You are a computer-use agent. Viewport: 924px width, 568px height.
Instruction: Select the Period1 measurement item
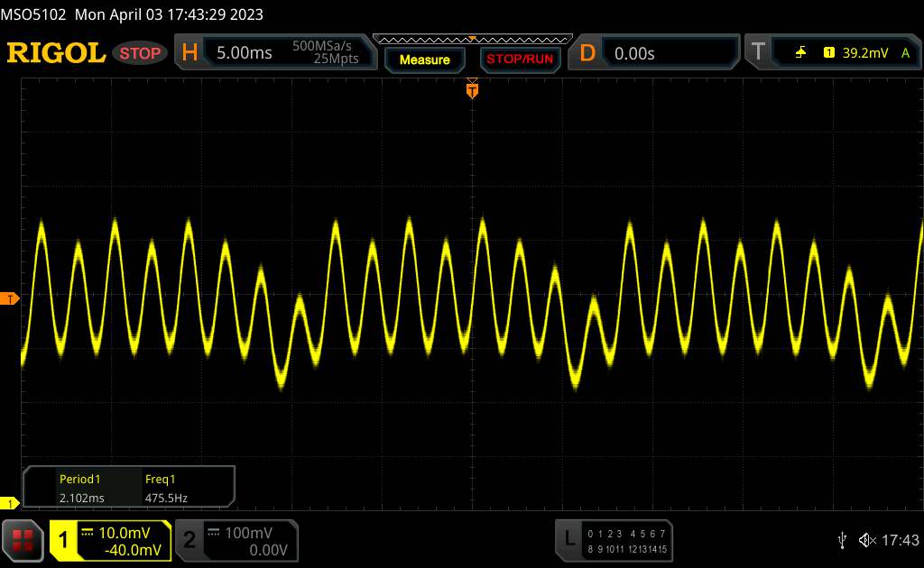point(79,488)
